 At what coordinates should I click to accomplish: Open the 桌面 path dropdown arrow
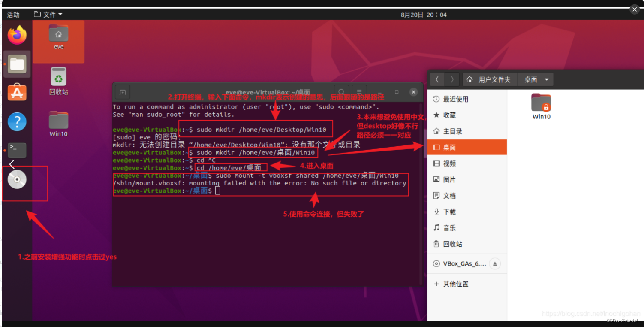click(x=546, y=79)
